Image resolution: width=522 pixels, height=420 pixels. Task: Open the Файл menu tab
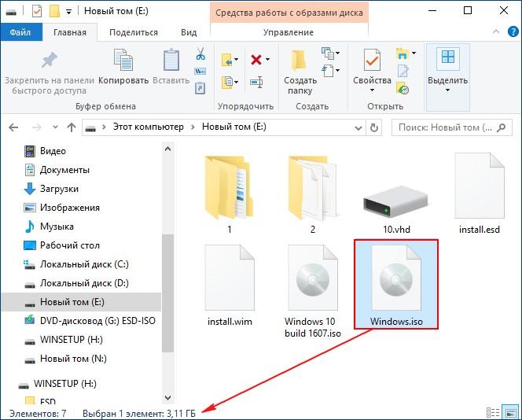click(20, 32)
